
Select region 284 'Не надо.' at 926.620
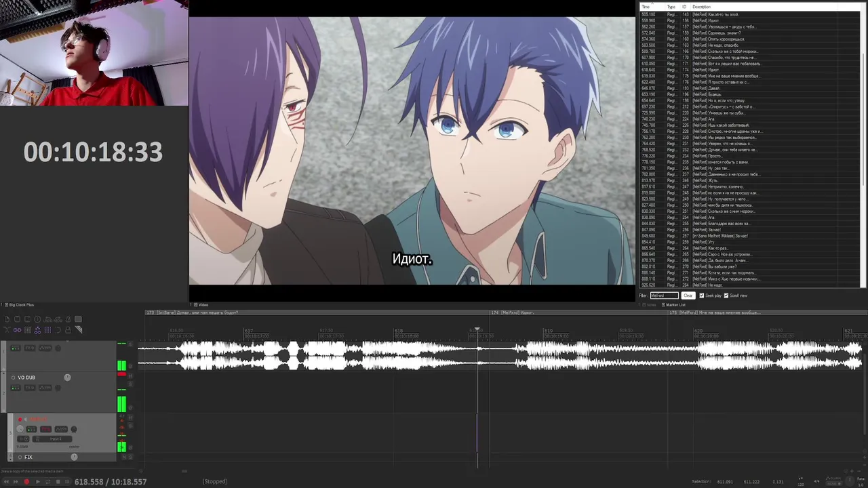[749, 285]
